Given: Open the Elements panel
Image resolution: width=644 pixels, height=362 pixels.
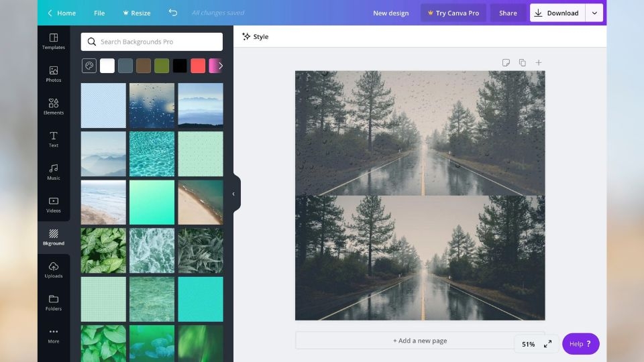Looking at the screenshot, I should pyautogui.click(x=54, y=107).
